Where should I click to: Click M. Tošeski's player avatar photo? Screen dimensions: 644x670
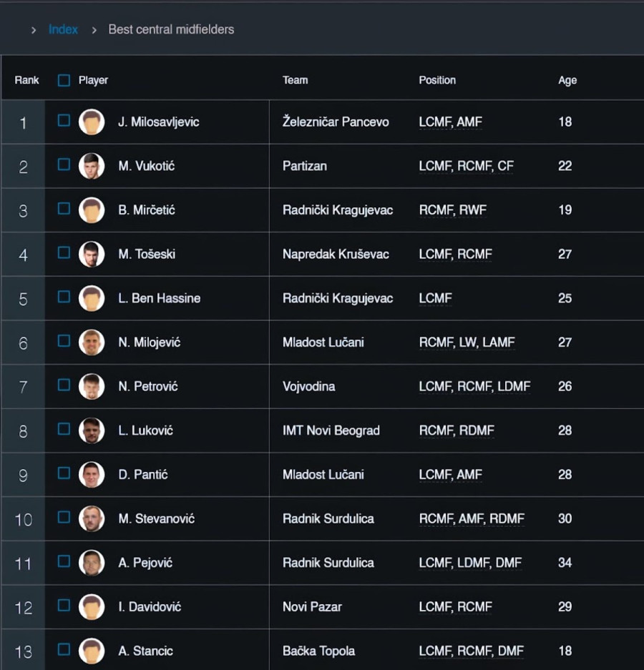(x=92, y=254)
